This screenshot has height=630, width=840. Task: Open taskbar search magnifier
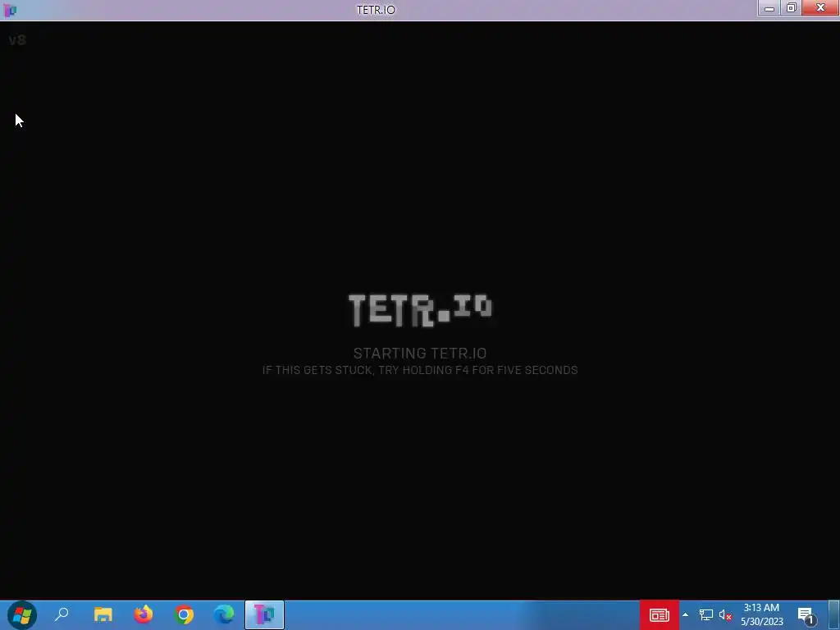(x=62, y=614)
